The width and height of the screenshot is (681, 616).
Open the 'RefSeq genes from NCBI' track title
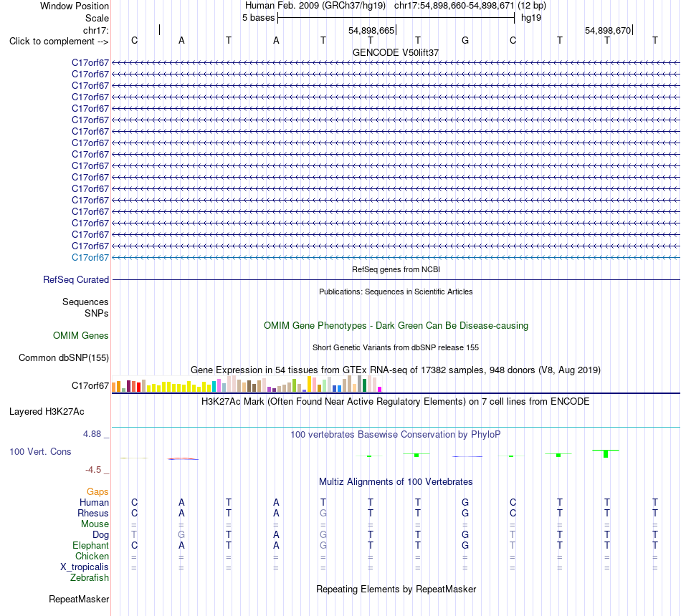point(396,269)
